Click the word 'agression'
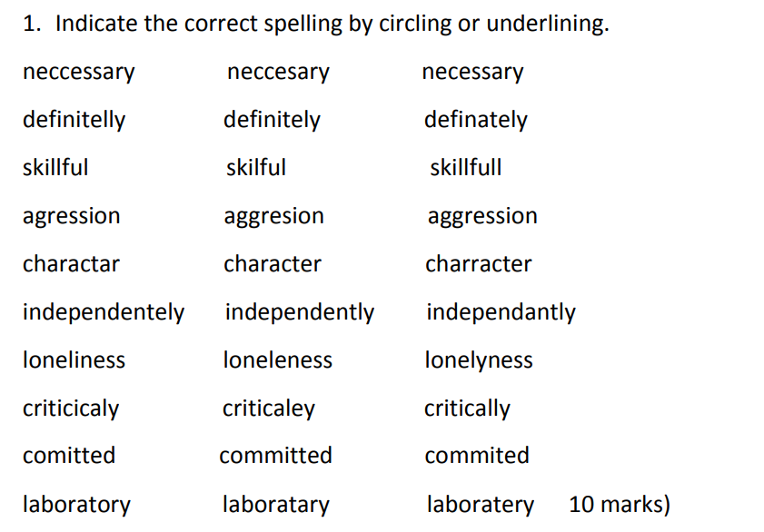The image size is (764, 532). 72,216
